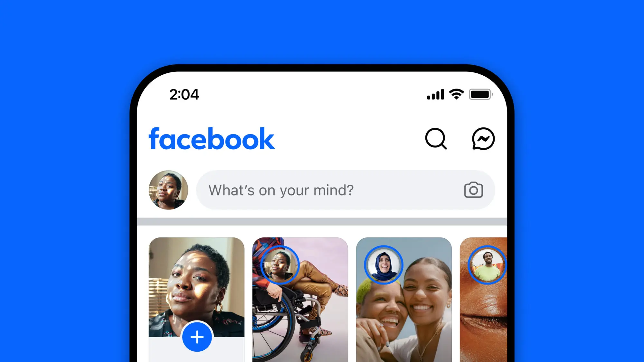Open the Messenger icon
This screenshot has height=362, width=644.
tap(483, 139)
